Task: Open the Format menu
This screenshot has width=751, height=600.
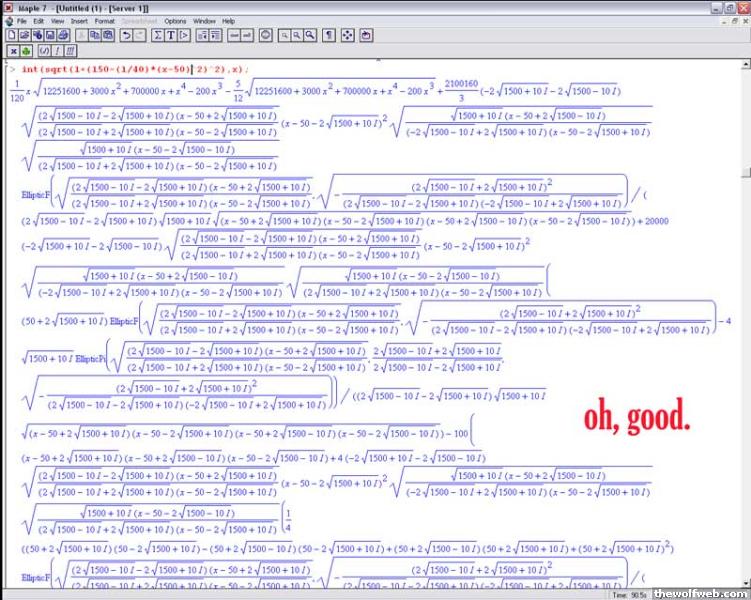Action: pyautogui.click(x=103, y=20)
